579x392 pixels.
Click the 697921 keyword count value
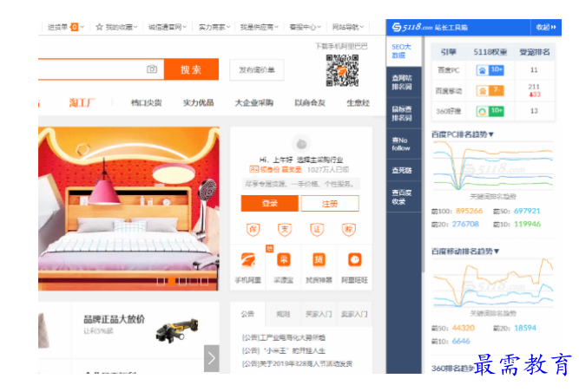click(x=527, y=211)
